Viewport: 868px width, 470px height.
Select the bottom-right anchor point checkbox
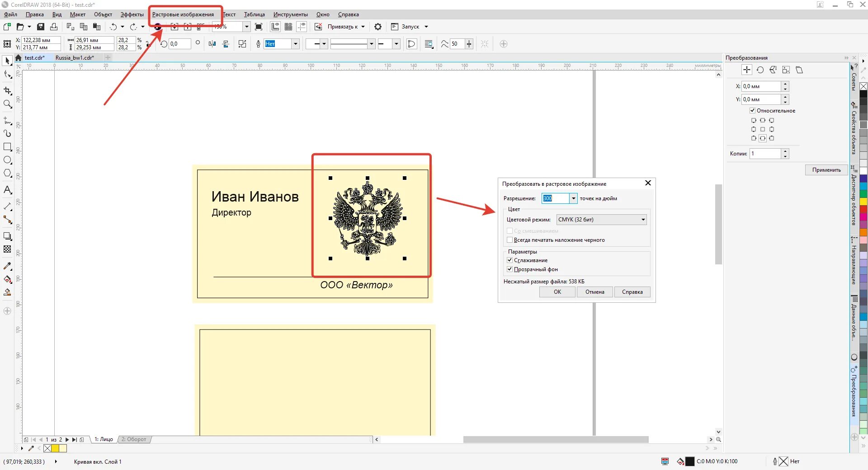click(772, 138)
